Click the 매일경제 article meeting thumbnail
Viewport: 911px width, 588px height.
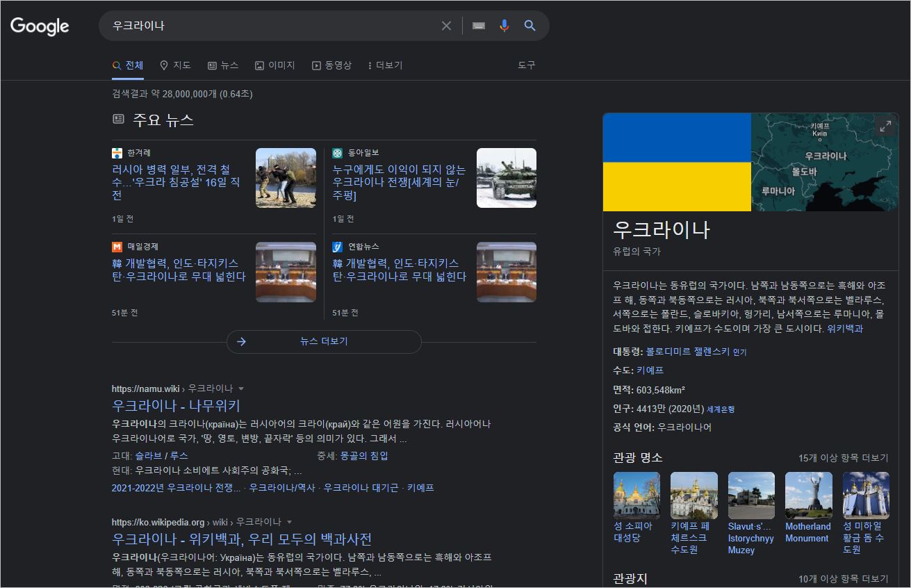[286, 272]
